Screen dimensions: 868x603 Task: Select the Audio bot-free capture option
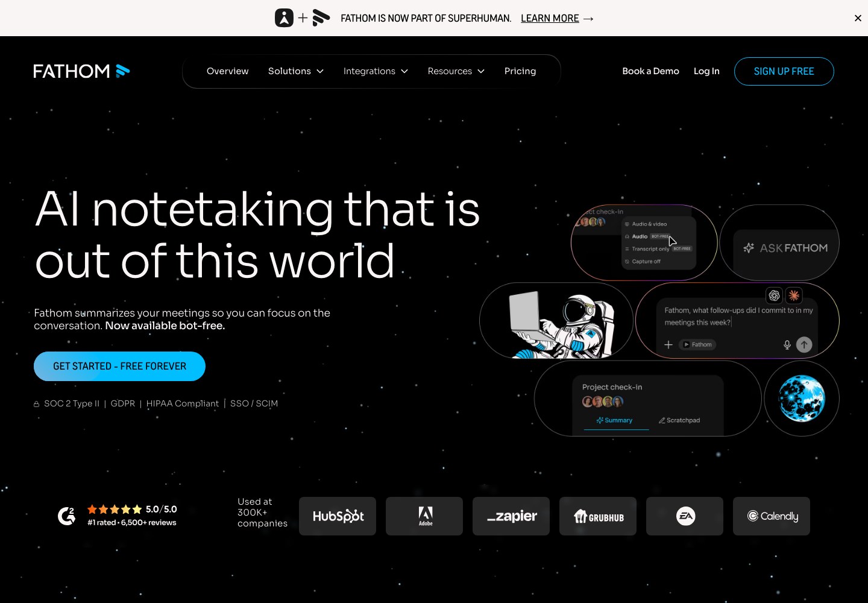(647, 236)
